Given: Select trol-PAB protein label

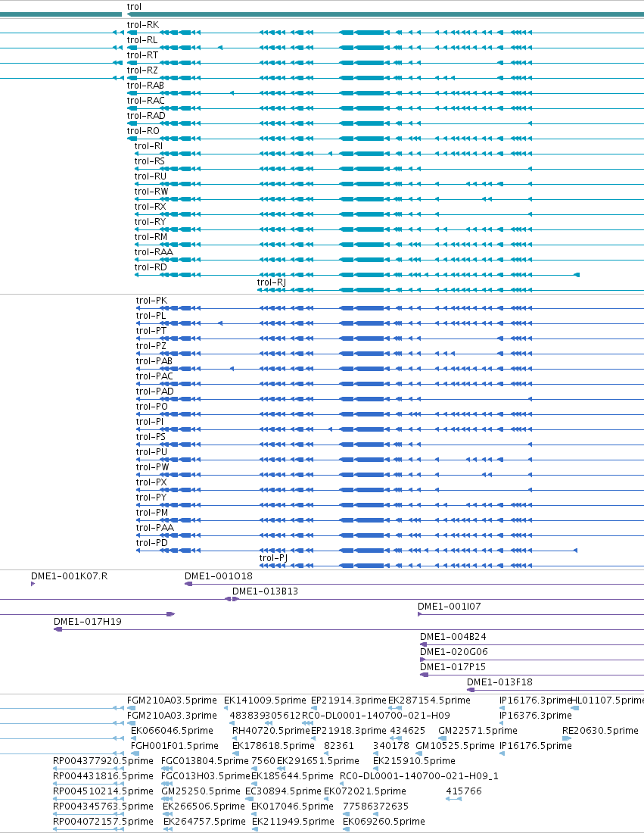Looking at the screenshot, I should (x=154, y=361).
